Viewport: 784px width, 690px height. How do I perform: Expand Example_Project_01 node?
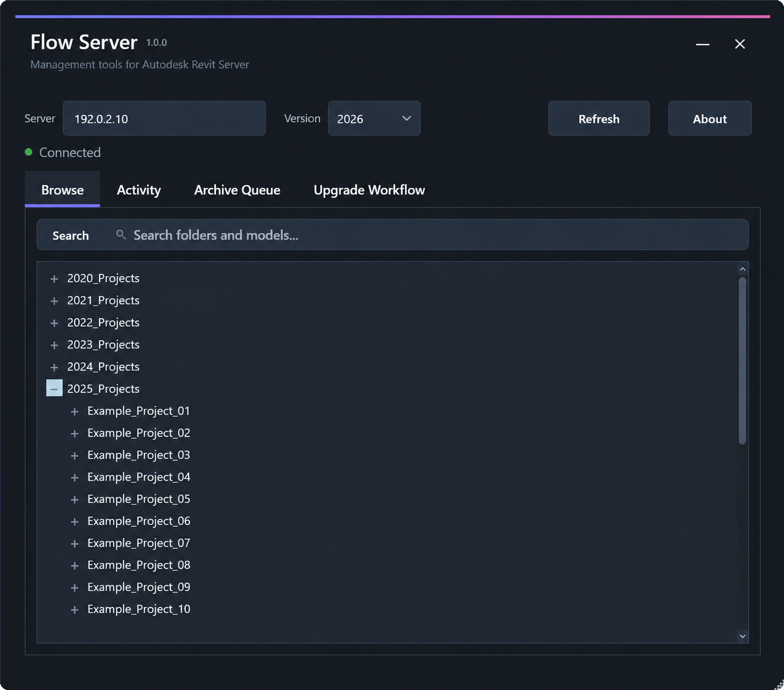[75, 411]
